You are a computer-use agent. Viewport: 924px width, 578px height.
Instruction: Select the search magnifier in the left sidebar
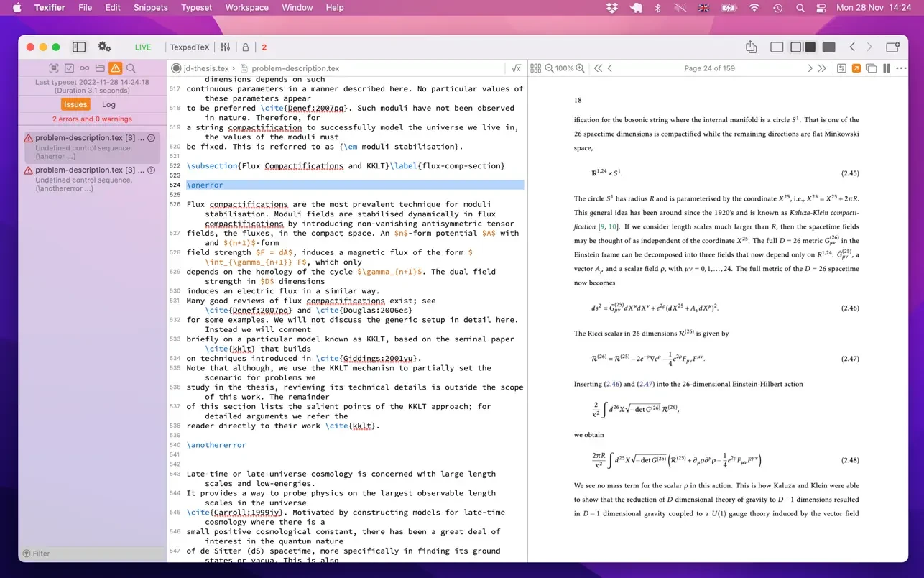click(130, 67)
